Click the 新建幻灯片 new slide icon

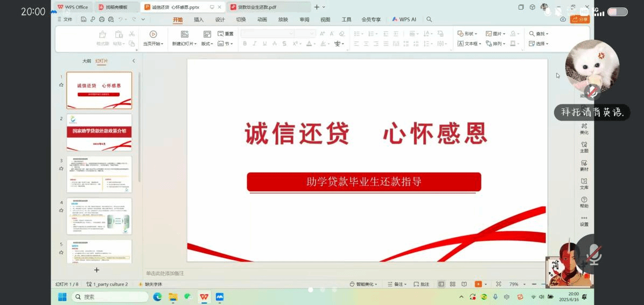[185, 34]
